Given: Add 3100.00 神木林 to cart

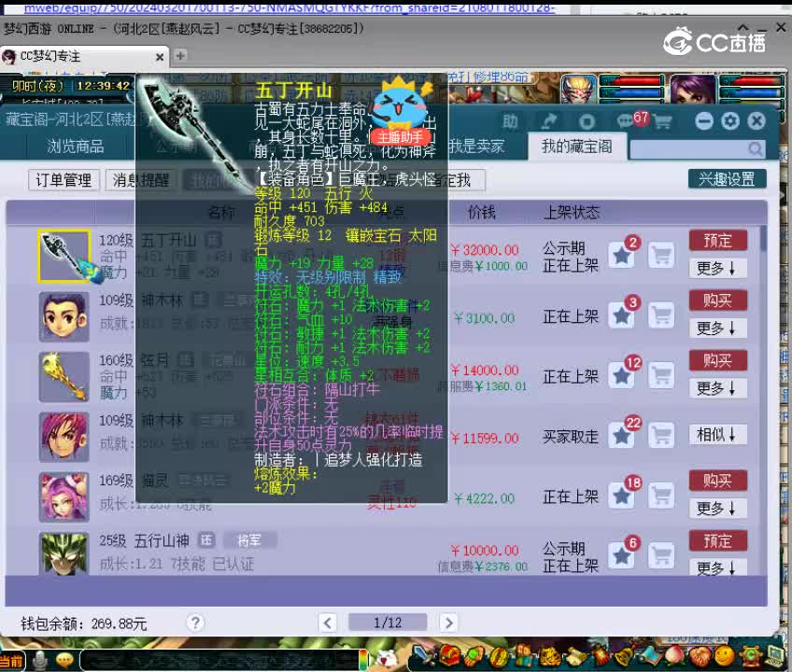Looking at the screenshot, I should coord(661,315).
